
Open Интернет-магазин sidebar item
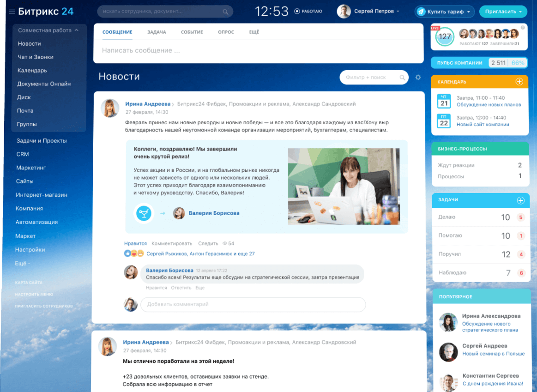42,195
